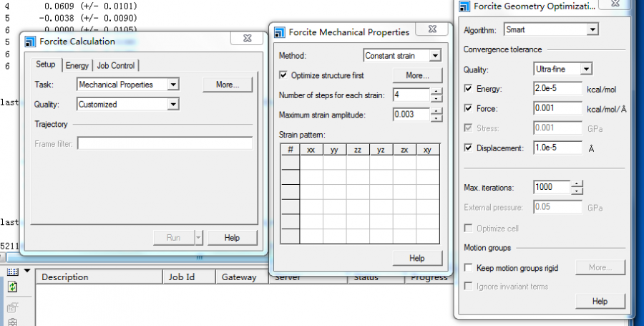The image size is (644, 326).
Task: Open the Method dropdown showing Constant strain
Action: tap(402, 55)
